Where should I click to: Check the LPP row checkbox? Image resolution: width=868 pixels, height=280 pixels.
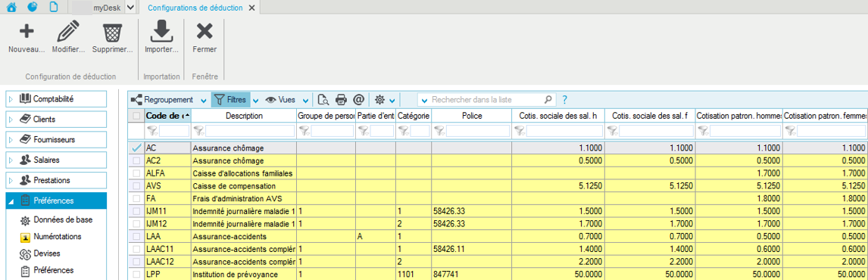[x=136, y=275]
